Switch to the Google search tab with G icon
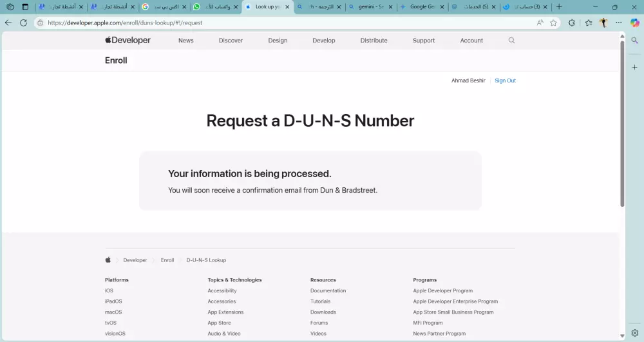644x342 pixels. coord(165,7)
